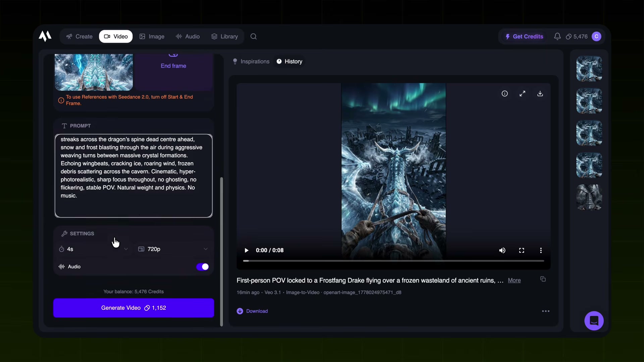The height and width of the screenshot is (362, 644).
Task: Open more actions ellipsis below video
Action: [546, 311]
